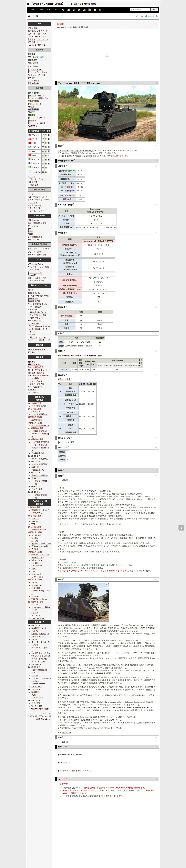
Task: Click the edit pencil next to 暗視装置
Action: coord(66,307)
